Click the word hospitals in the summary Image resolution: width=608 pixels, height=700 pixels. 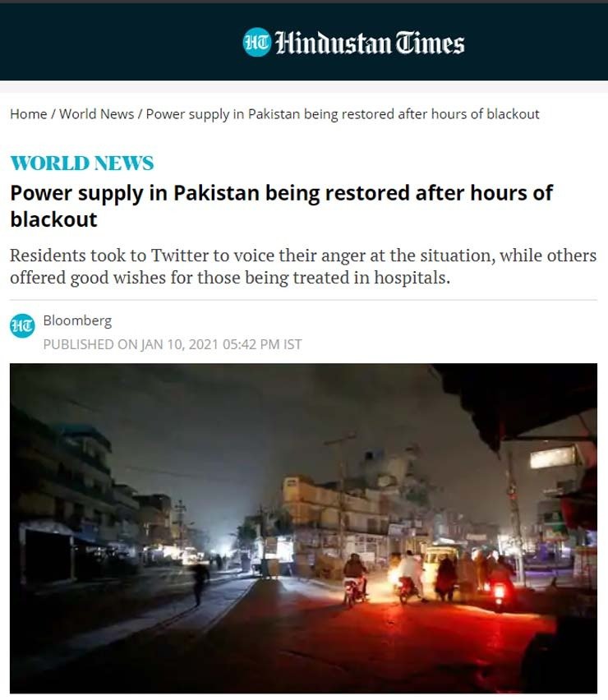pos(412,278)
